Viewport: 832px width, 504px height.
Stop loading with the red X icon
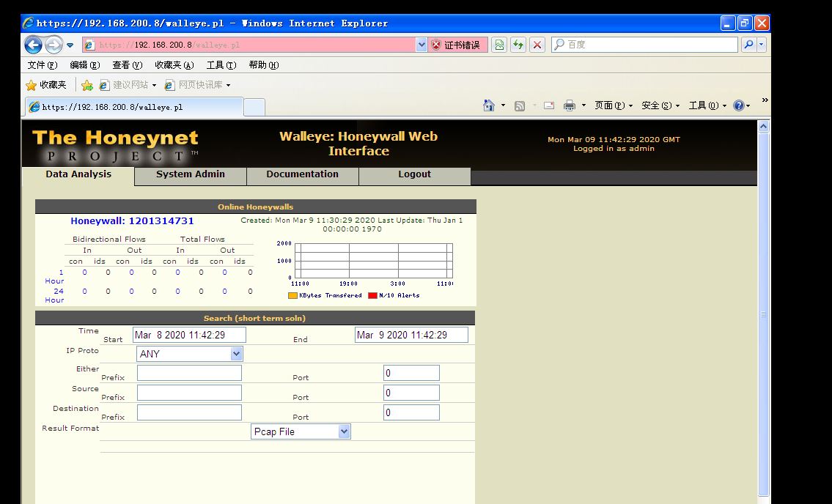click(537, 45)
